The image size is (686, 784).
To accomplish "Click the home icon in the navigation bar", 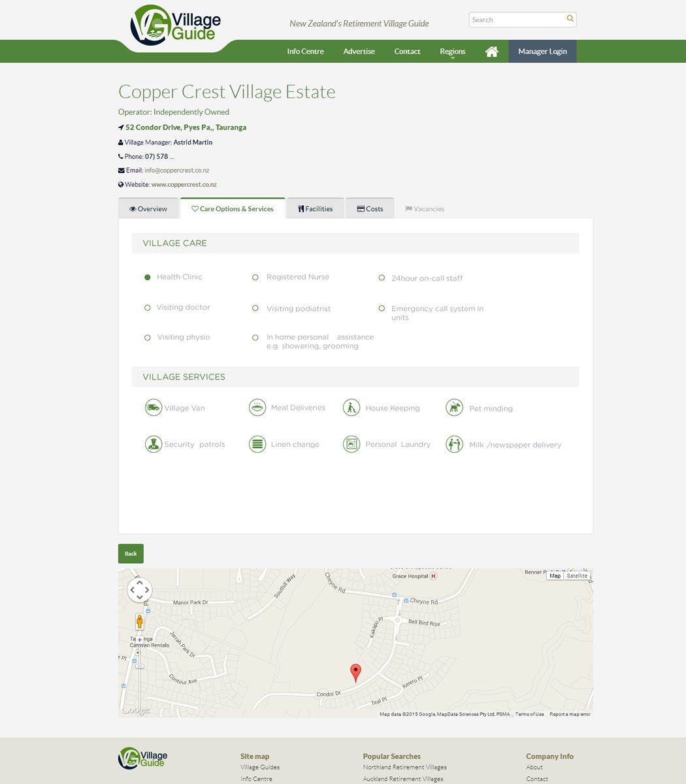I will [492, 51].
